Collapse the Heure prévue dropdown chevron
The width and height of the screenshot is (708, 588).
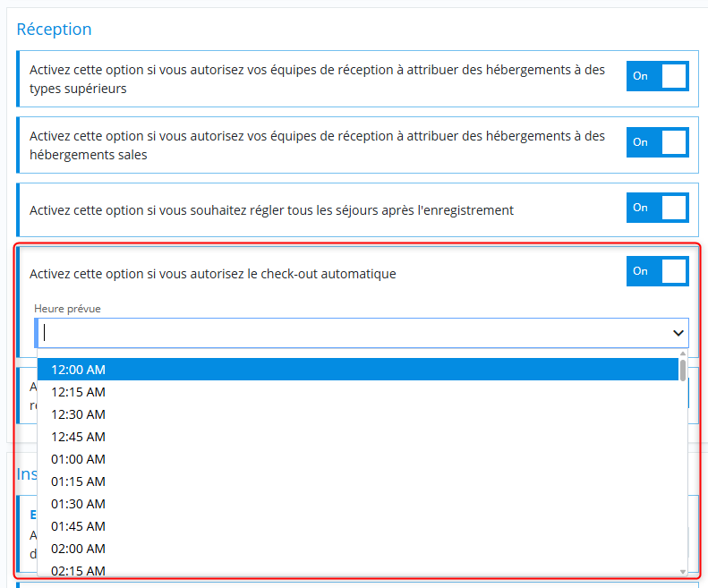point(678,333)
